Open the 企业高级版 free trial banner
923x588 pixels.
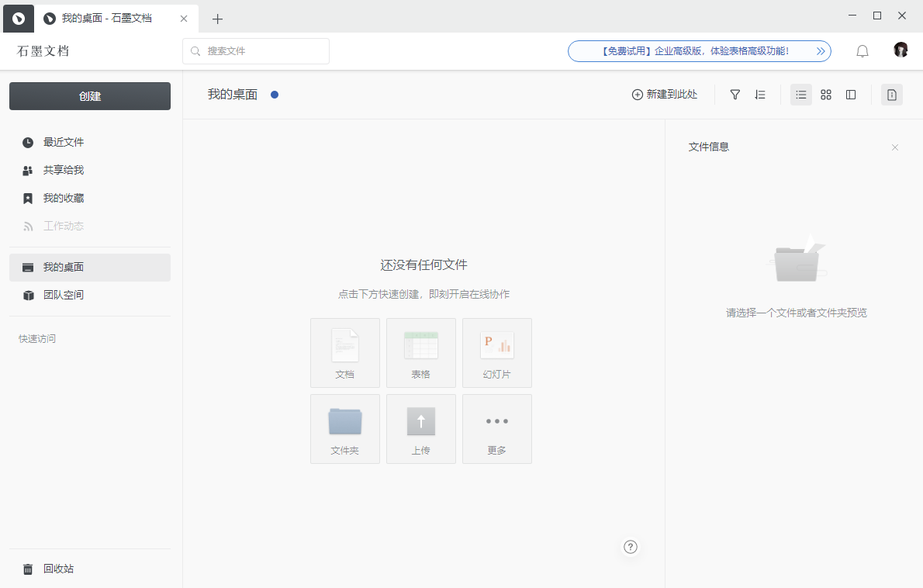[699, 50]
